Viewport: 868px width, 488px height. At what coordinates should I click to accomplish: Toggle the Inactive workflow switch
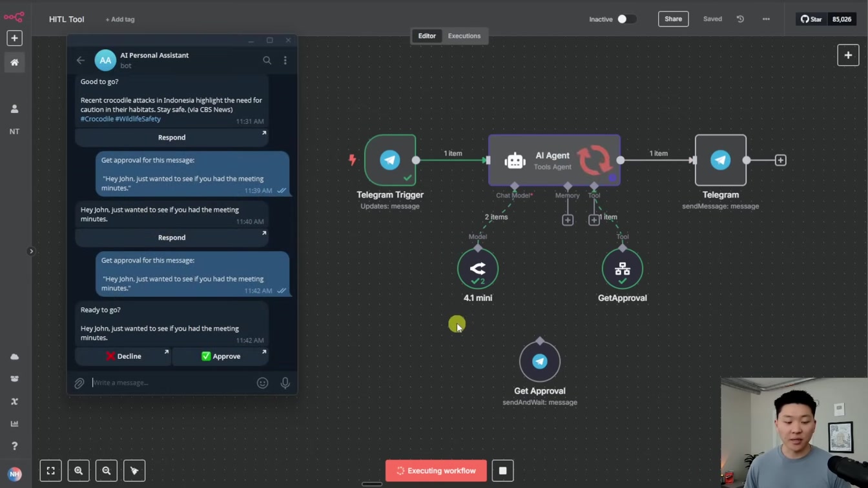(625, 19)
